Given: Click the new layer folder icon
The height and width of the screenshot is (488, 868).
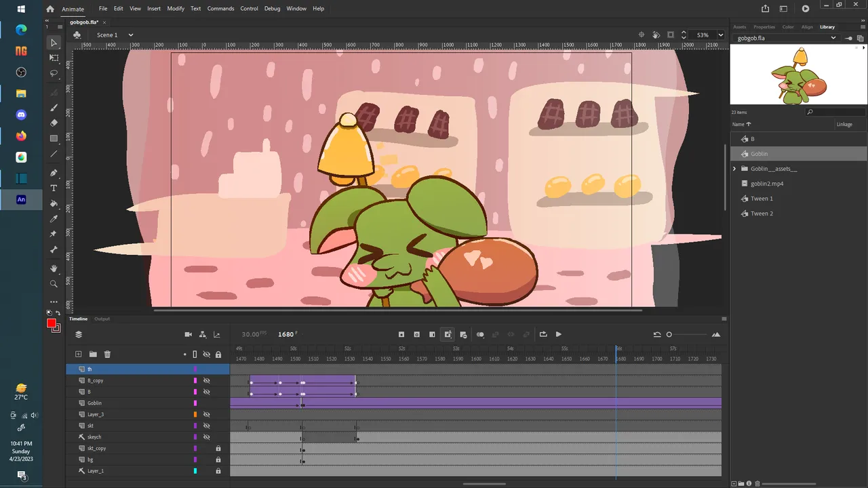Looking at the screenshot, I should click(x=93, y=354).
